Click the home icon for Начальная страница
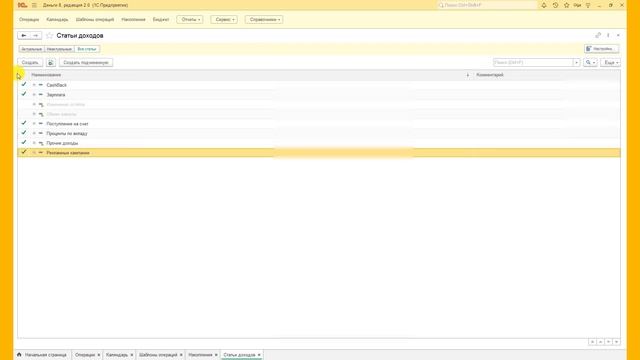This screenshot has height=360, width=640. point(19,355)
